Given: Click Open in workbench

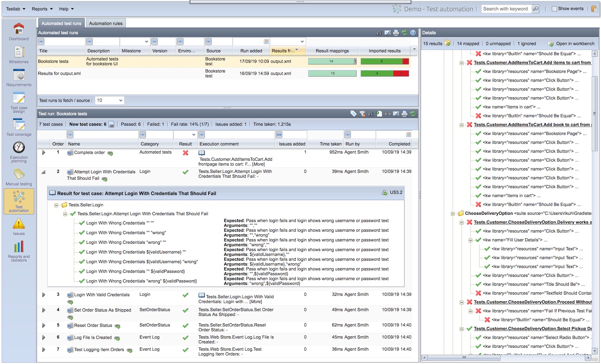Looking at the screenshot, I should [571, 44].
